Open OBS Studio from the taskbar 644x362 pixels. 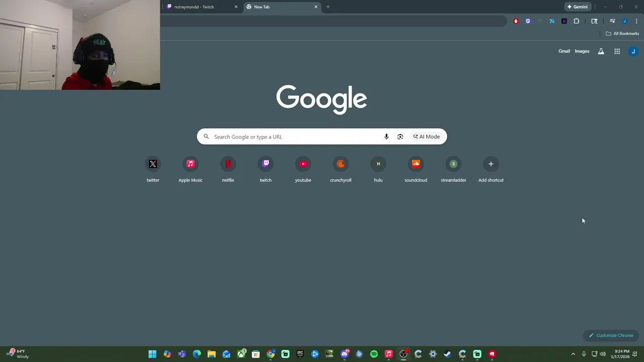[404, 354]
